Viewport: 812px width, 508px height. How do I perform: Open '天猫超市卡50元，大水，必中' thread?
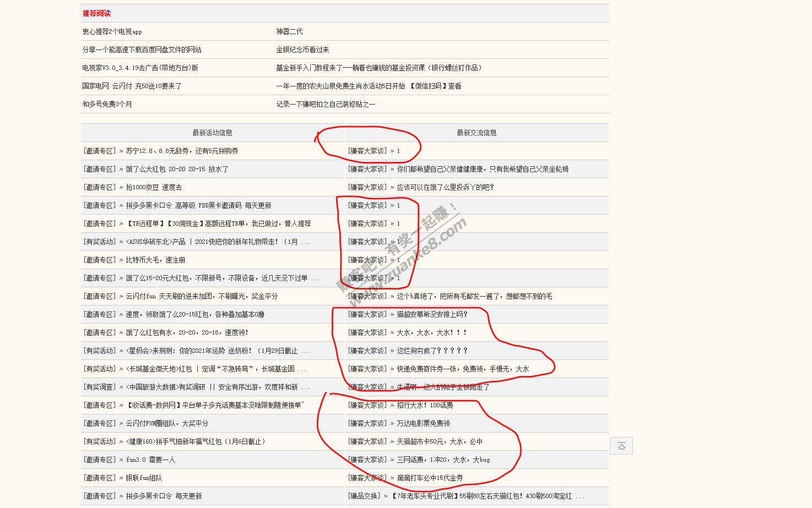coord(440,441)
